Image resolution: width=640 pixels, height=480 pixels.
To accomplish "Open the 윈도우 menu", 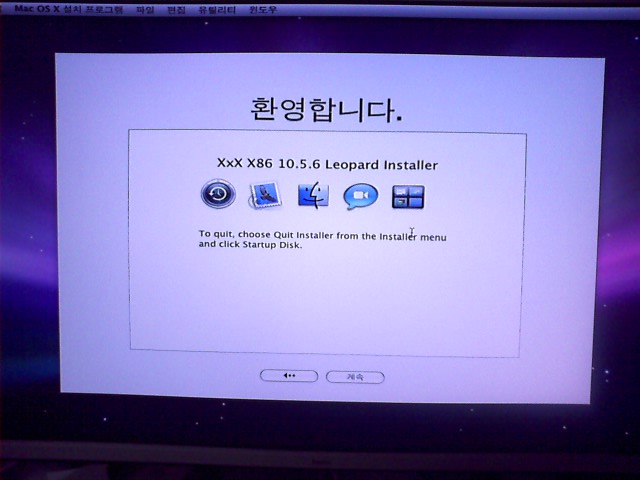I will pyautogui.click(x=263, y=9).
